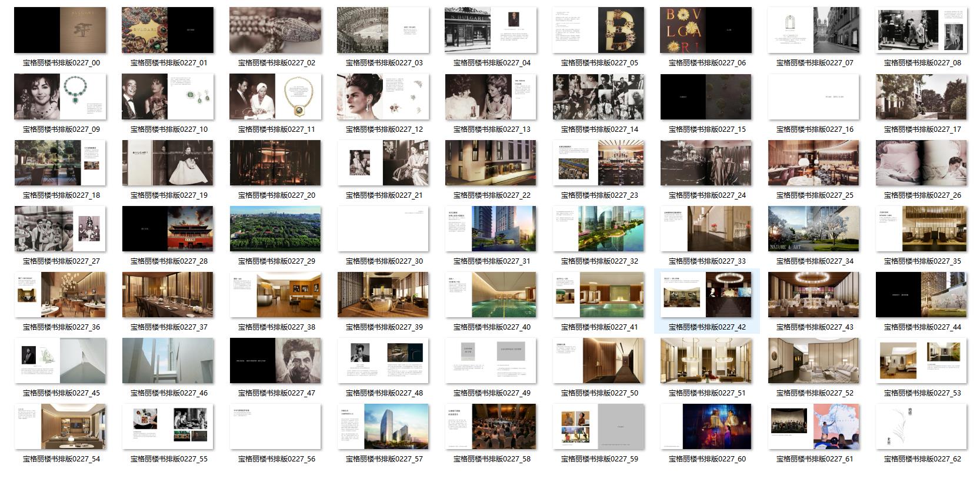Click file name 宝格丽楼书排版0227_33
The height and width of the screenshot is (485, 980).
(707, 261)
